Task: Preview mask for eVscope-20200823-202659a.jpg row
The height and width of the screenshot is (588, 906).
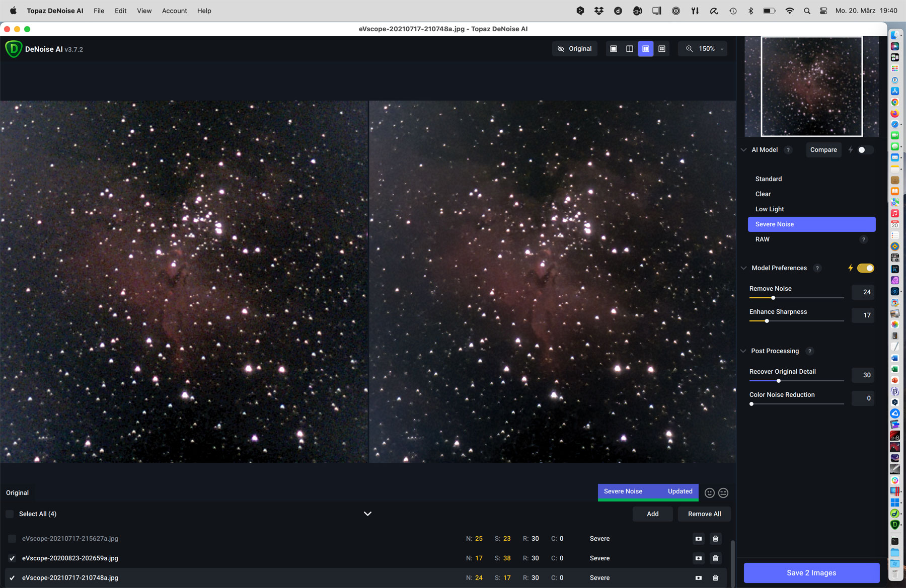Action: click(699, 558)
